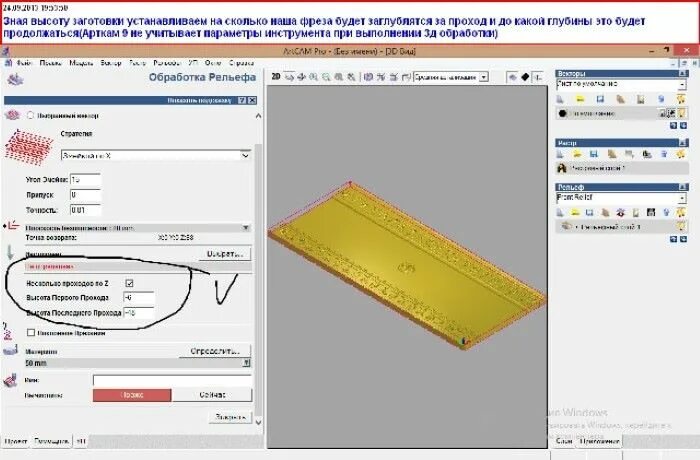This screenshot has width=700, height=460.
Task: Click the Угол Змейки input field
Action: coord(85,180)
